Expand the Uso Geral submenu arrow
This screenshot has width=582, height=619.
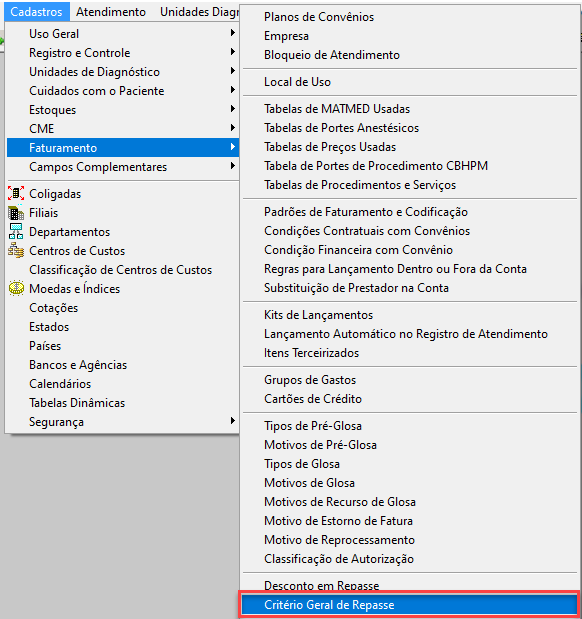[x=233, y=33]
